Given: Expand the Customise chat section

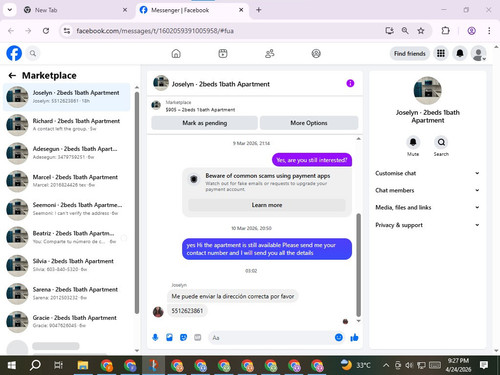Looking at the screenshot, I should coord(427,173).
